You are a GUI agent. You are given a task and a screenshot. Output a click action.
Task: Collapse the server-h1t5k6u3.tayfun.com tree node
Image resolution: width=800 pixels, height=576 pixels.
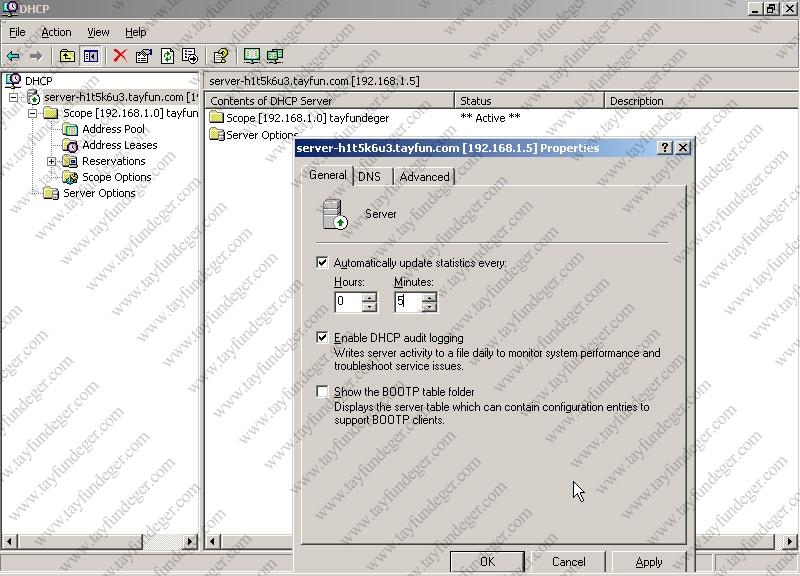click(14, 97)
